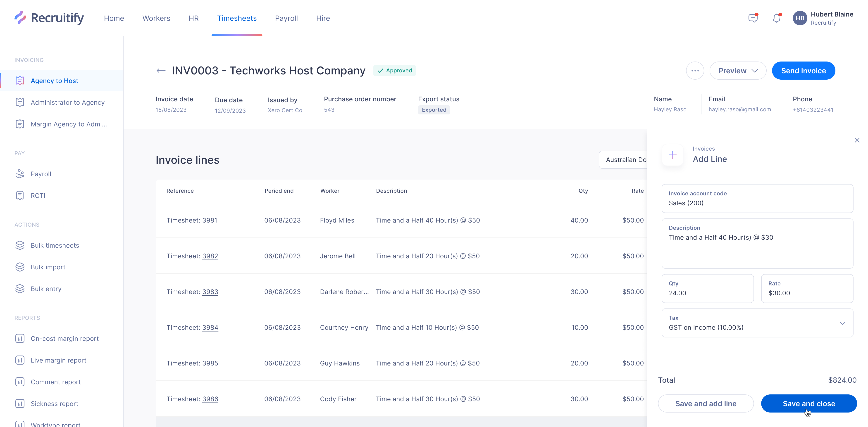Click the Total amount $824.00
868x427 pixels.
click(x=842, y=380)
